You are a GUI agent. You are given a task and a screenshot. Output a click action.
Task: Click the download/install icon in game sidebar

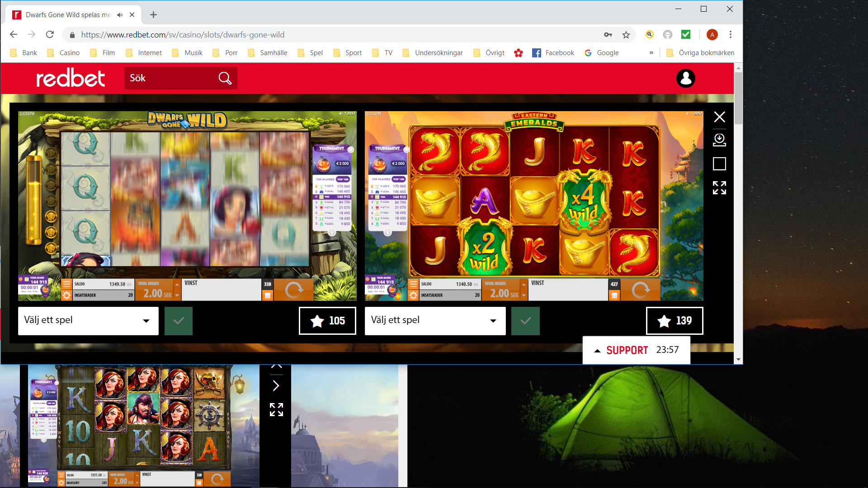pos(719,140)
